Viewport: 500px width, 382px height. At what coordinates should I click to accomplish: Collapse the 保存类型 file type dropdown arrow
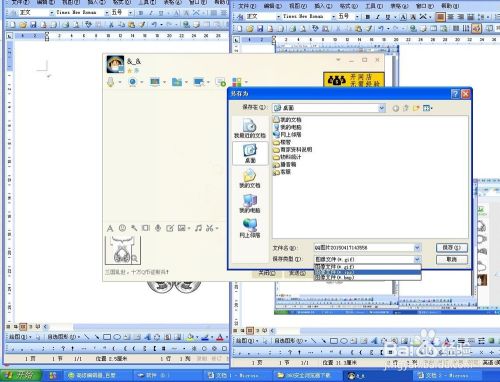click(x=417, y=259)
